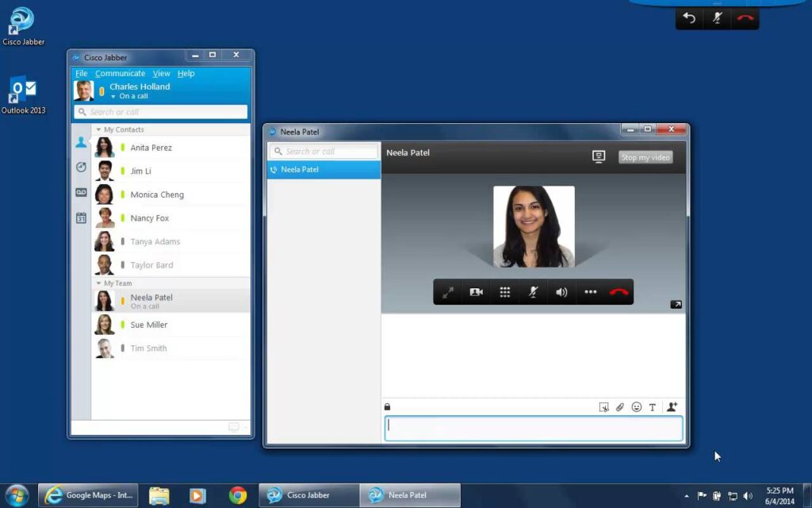812x508 pixels.
Task: Click Search or call field in Cisco Jabber
Action: (x=160, y=112)
